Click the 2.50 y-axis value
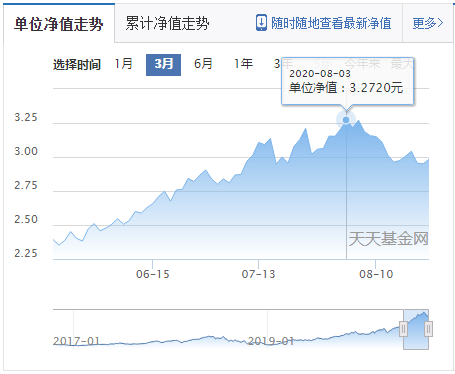The width and height of the screenshot is (455, 374). click(x=26, y=219)
